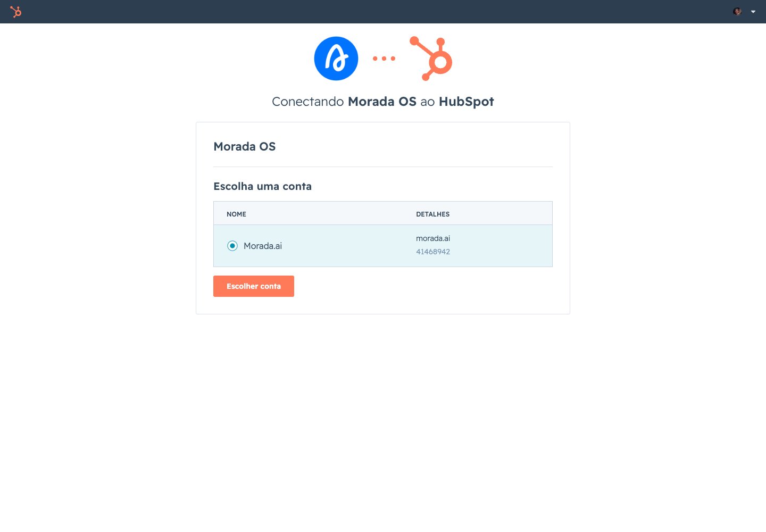
Task: Click the Escolha uma conta heading
Action: point(263,186)
